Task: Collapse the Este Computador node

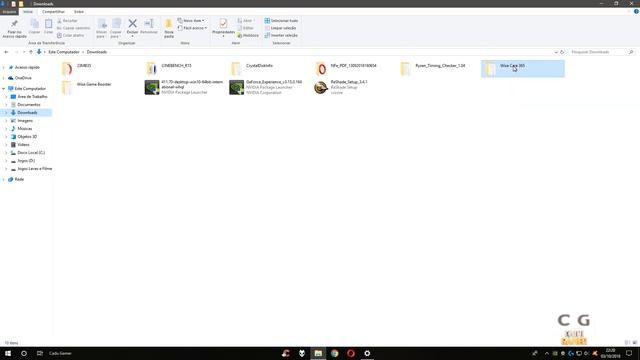Action: [x=4, y=88]
